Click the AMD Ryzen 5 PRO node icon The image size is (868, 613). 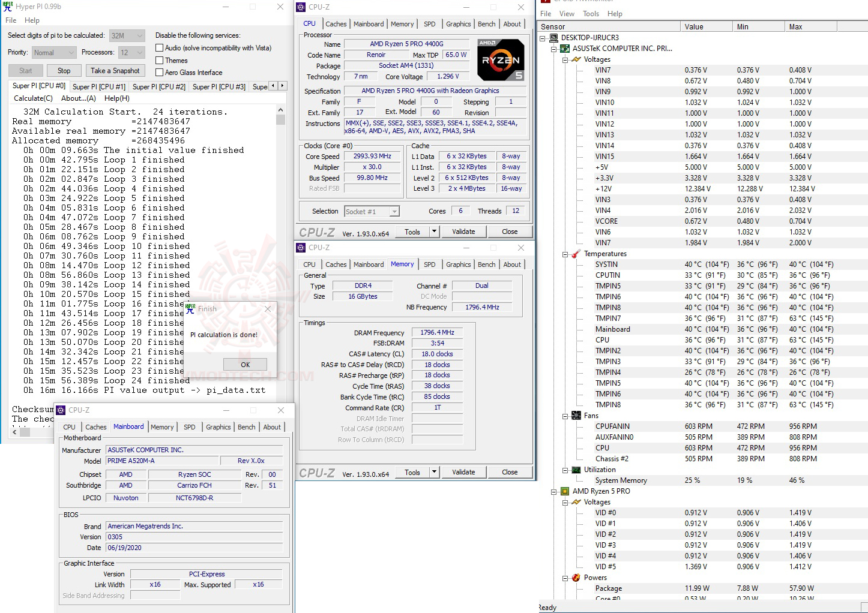pyautogui.click(x=565, y=491)
